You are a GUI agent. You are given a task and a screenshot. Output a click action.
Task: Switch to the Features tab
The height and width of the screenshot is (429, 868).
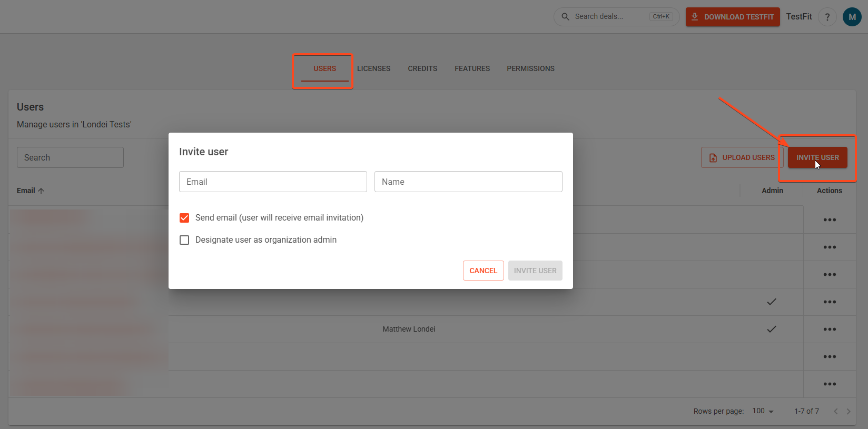472,69
